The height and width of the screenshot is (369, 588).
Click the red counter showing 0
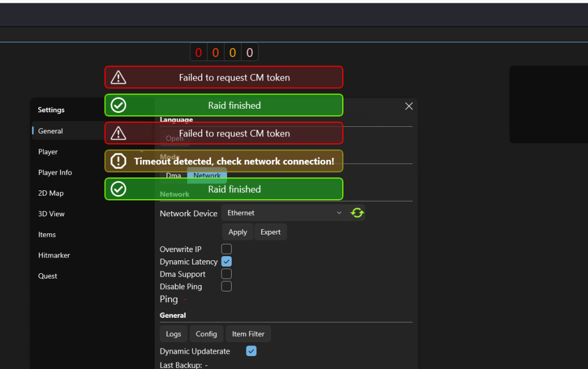[198, 53]
